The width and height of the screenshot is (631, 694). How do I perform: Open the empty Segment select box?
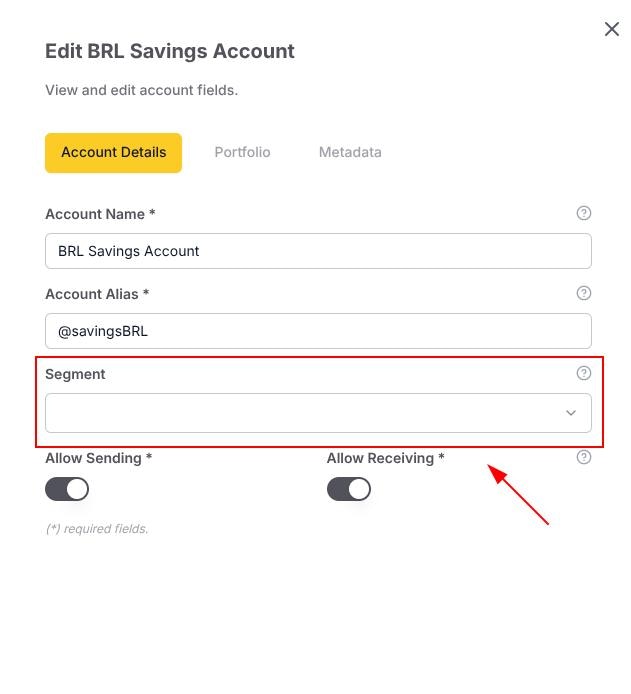click(318, 413)
